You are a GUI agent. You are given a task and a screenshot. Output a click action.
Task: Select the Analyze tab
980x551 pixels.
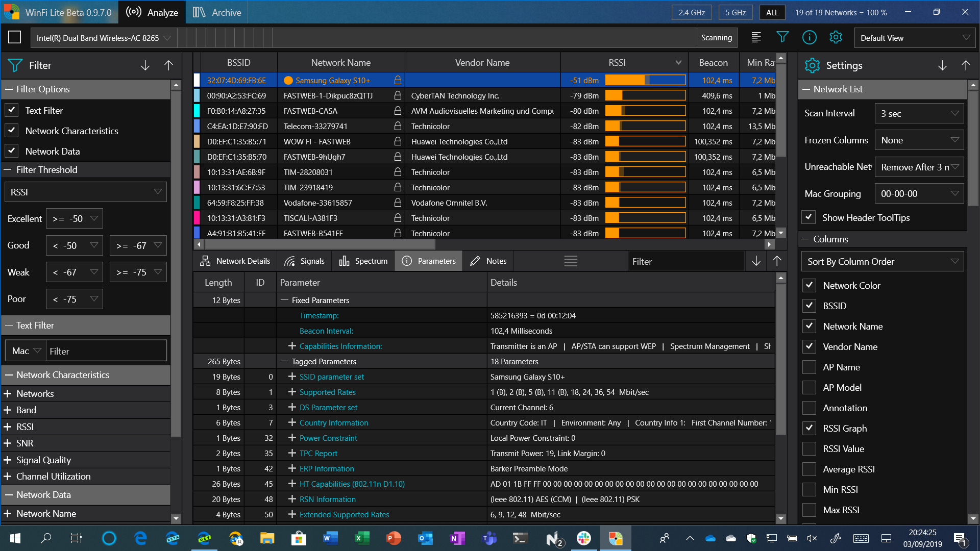tap(152, 12)
